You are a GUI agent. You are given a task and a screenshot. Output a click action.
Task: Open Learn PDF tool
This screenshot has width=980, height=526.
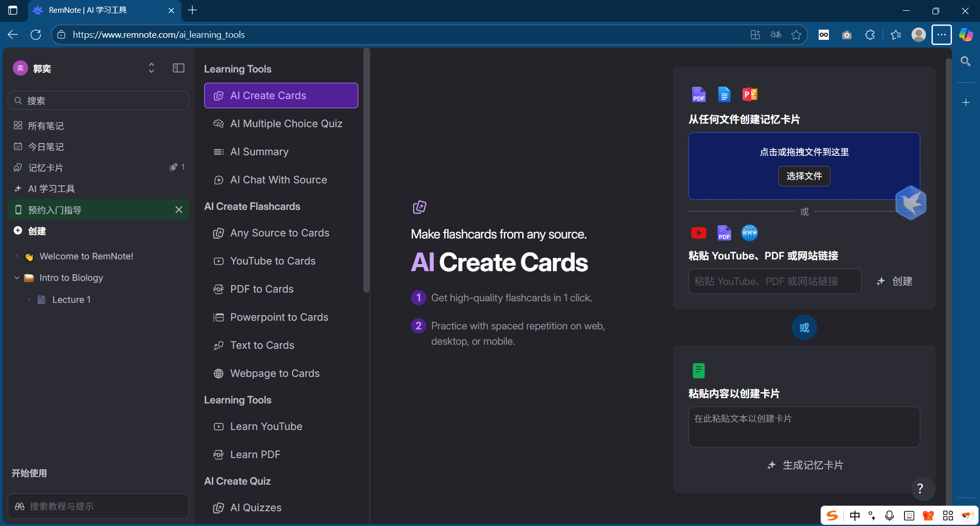[x=281, y=455]
